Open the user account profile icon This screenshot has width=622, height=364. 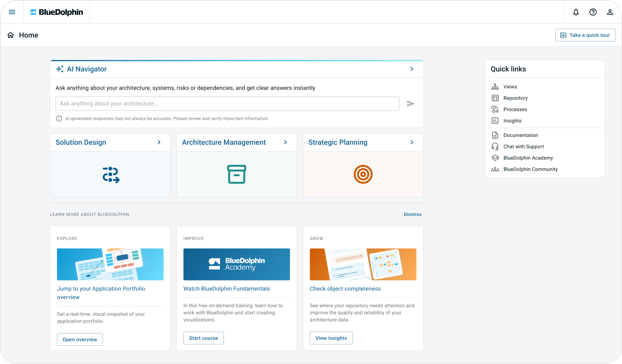coord(610,12)
